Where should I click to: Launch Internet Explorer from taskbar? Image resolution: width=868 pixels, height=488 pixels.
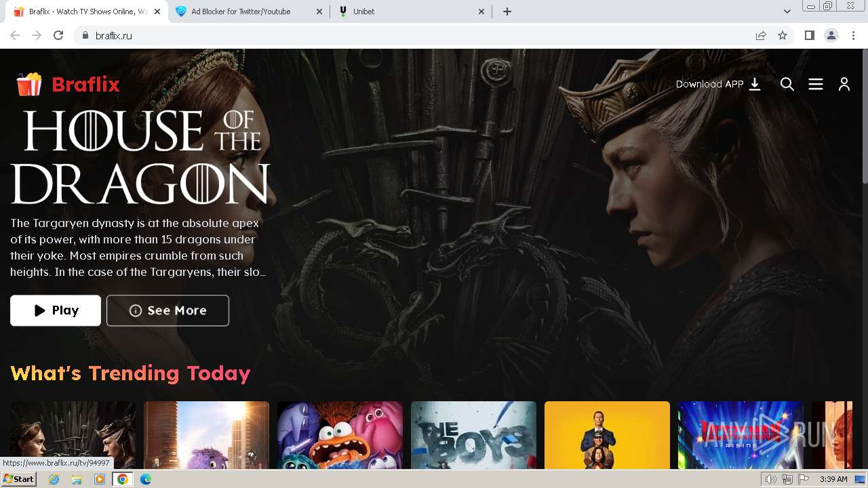(x=54, y=479)
